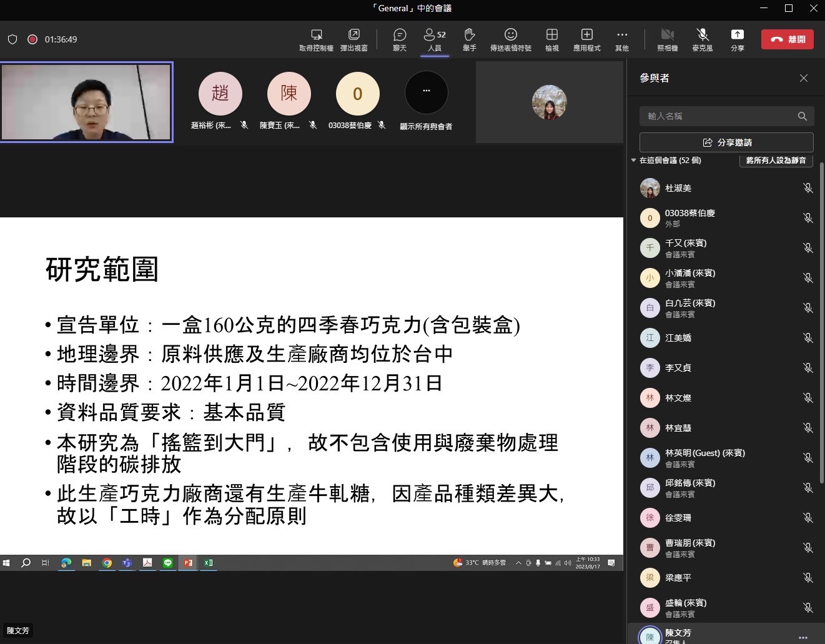Open the chat (聊天) panel
Image resolution: width=825 pixels, height=644 pixels.
pos(400,39)
